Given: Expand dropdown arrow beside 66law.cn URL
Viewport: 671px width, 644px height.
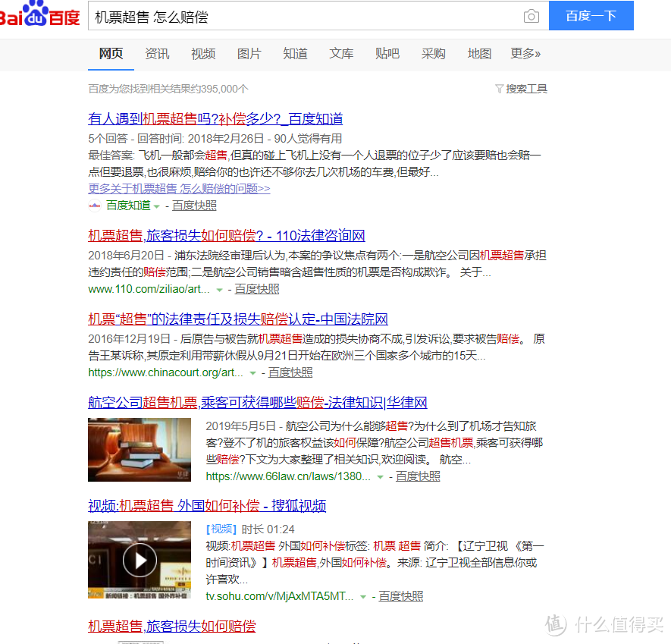Looking at the screenshot, I should pos(380,478).
